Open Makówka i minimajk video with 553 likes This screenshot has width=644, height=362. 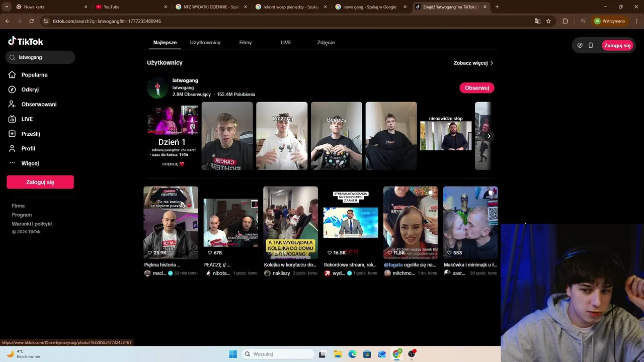(x=470, y=223)
